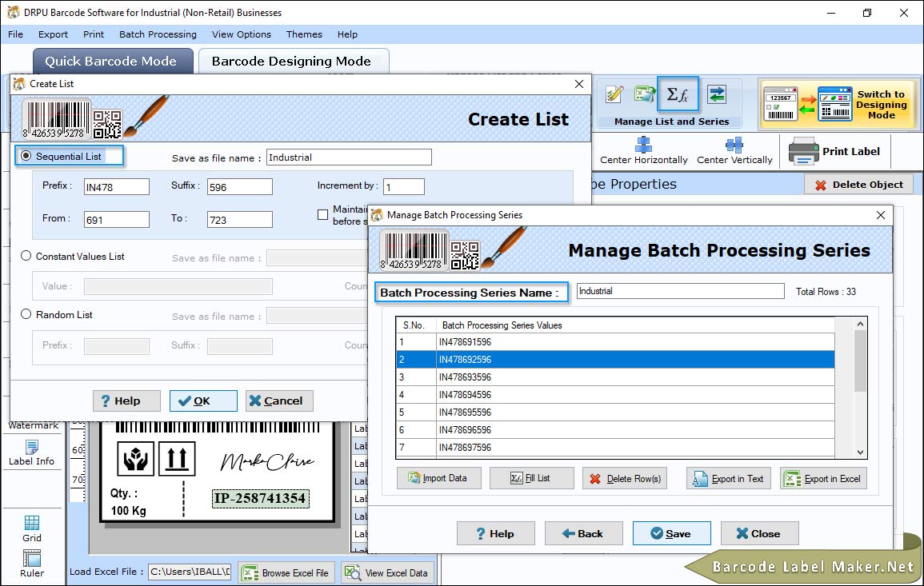Click the Print Label printer icon
Viewport: 924px width, 586px height.
click(x=804, y=151)
